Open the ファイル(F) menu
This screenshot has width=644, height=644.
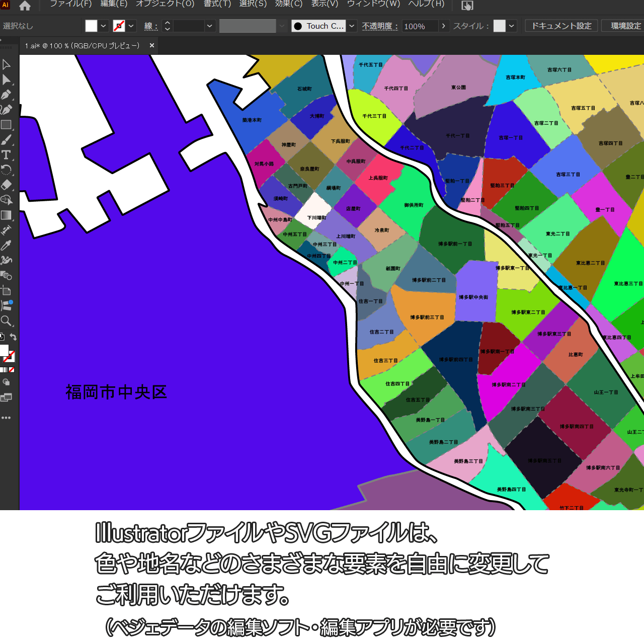pyautogui.click(x=71, y=4)
